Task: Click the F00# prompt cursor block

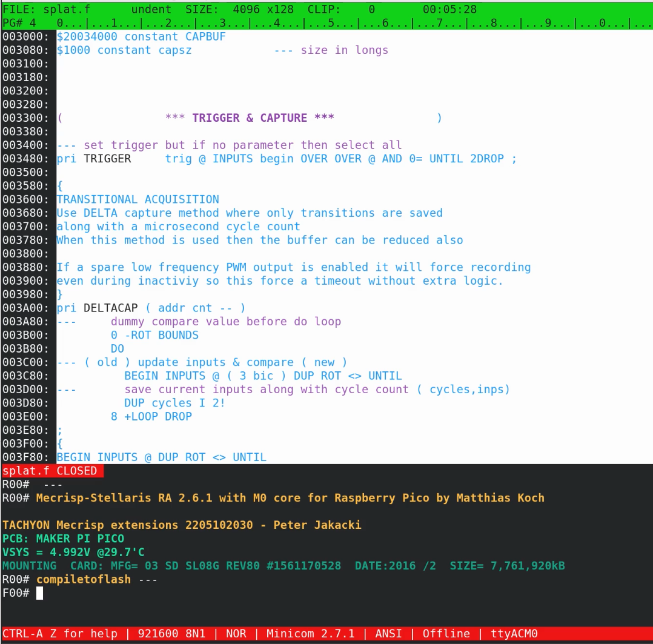Action: [x=39, y=593]
